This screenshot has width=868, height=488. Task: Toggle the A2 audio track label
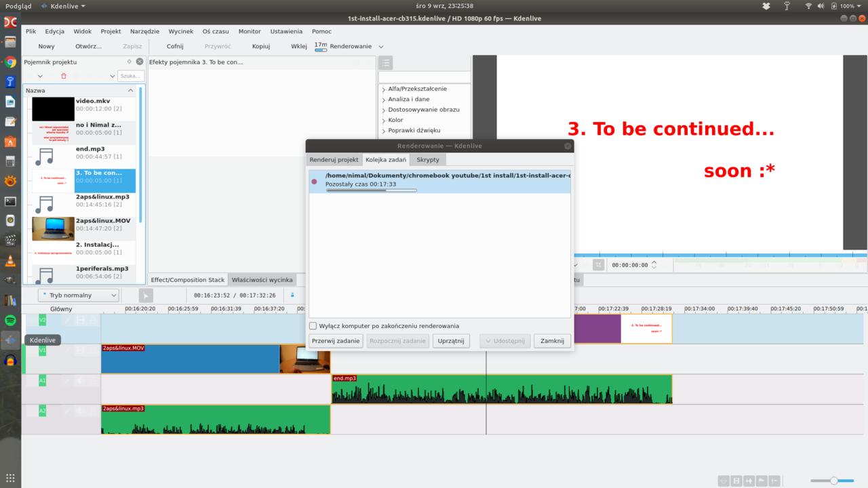(x=43, y=411)
